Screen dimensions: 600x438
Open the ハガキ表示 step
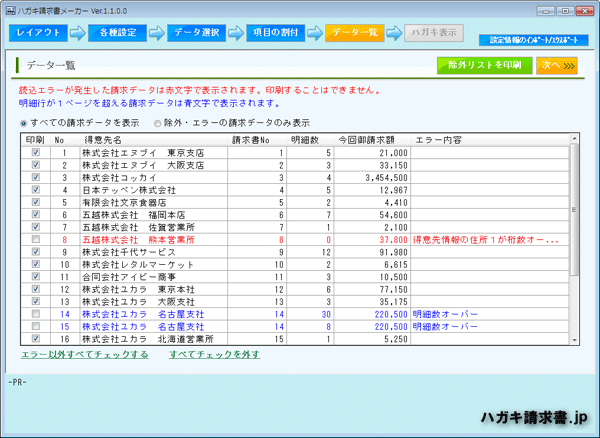(434, 33)
